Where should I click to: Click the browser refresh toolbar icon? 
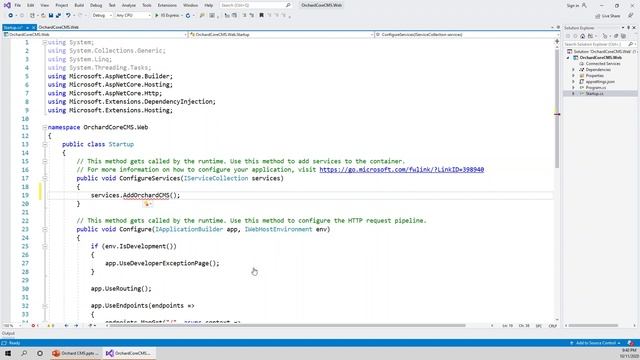point(188,16)
